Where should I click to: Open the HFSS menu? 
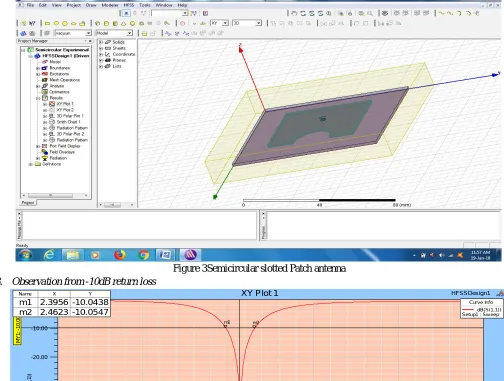tap(129, 5)
